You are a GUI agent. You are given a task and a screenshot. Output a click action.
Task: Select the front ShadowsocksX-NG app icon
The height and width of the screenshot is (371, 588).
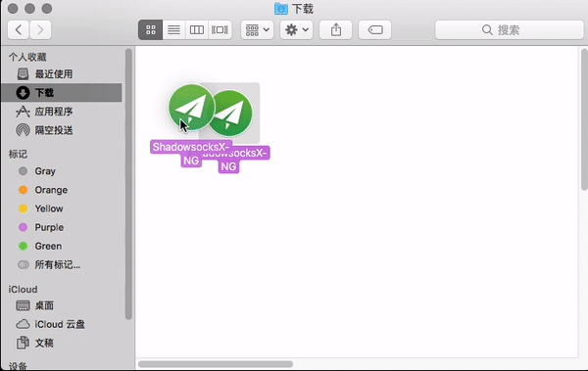click(191, 108)
